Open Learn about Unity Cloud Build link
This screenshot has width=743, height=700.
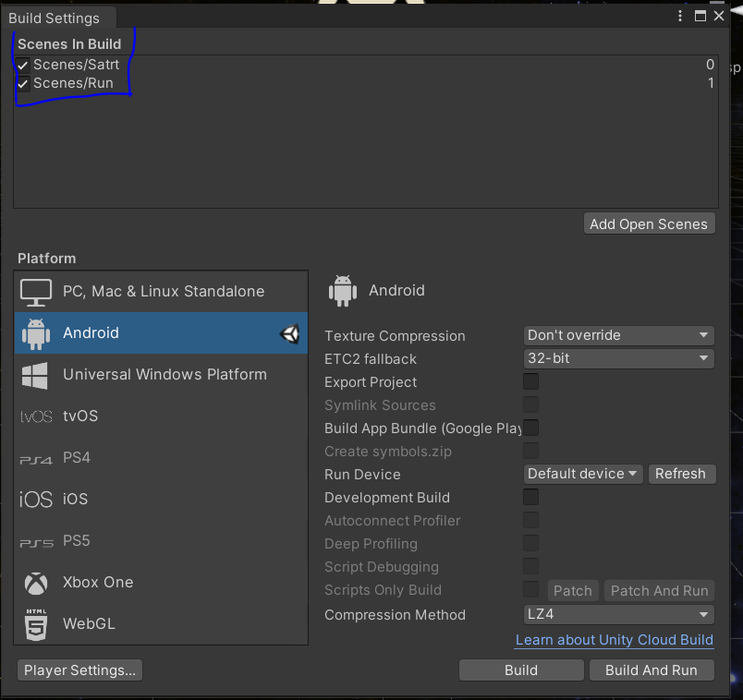coord(615,640)
